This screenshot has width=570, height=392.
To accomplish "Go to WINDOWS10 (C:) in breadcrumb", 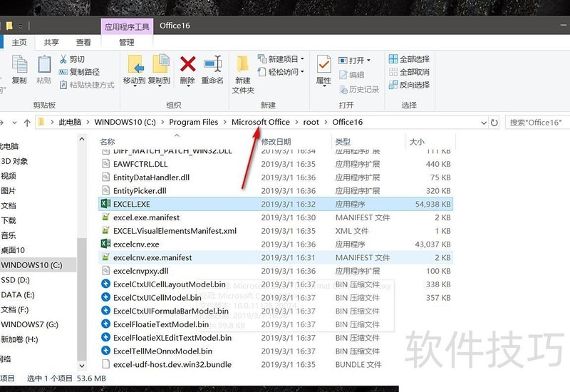I will coord(125,122).
